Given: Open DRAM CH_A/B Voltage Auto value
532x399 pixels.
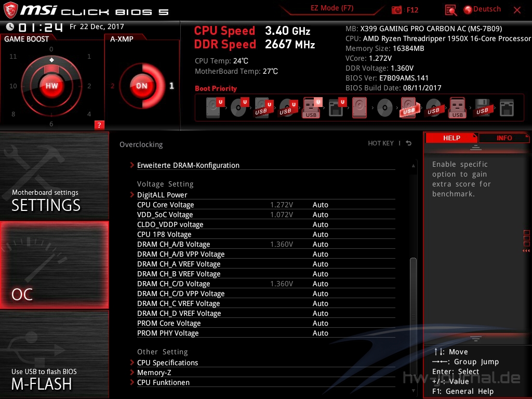Looking at the screenshot, I should point(320,244).
